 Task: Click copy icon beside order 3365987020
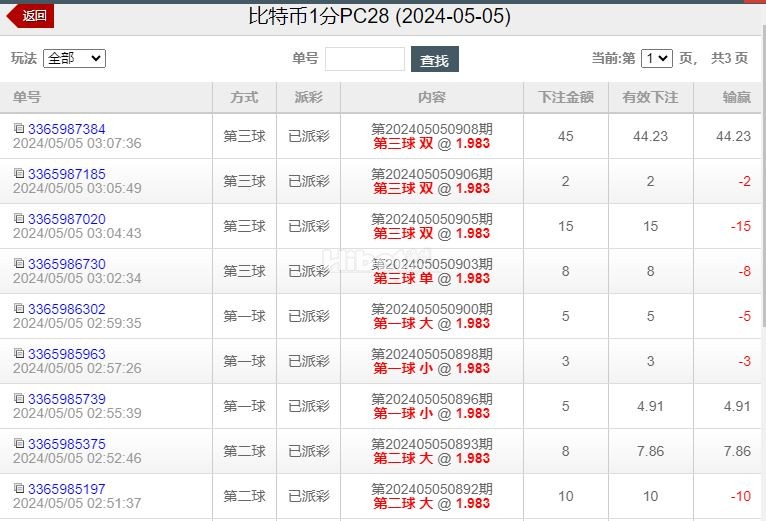[19, 218]
